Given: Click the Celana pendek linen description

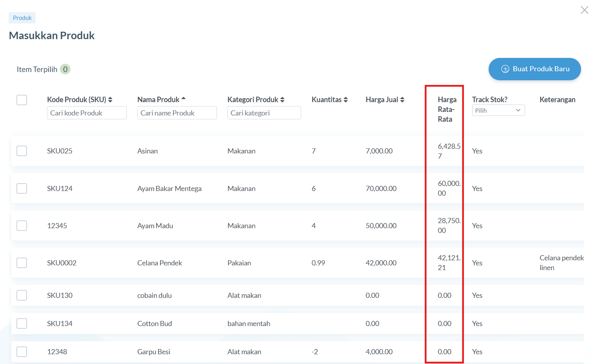Looking at the screenshot, I should pos(561,263).
